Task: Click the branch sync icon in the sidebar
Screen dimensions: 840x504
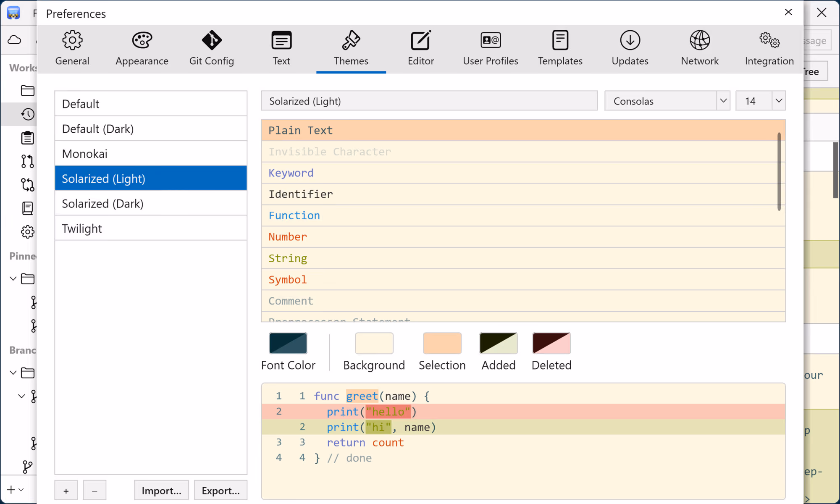Action: coord(28,185)
